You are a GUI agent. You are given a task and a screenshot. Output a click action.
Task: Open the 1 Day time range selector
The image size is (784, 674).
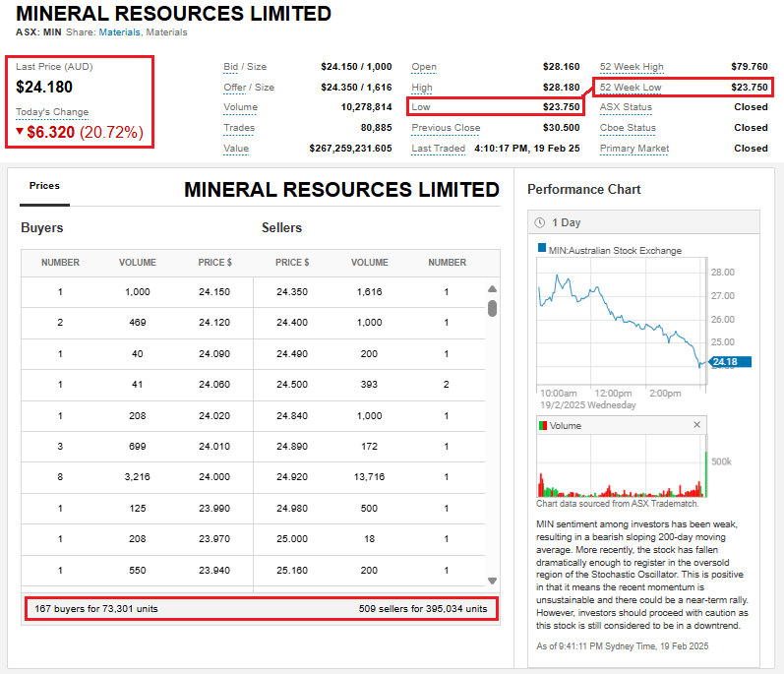(567, 223)
